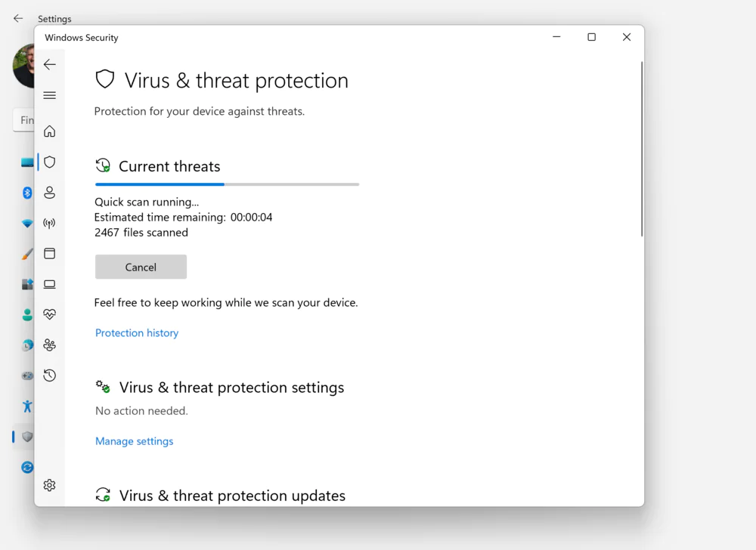Image resolution: width=756 pixels, height=550 pixels.
Task: Expand the Windows Security navigation hamburger menu
Action: 50,95
